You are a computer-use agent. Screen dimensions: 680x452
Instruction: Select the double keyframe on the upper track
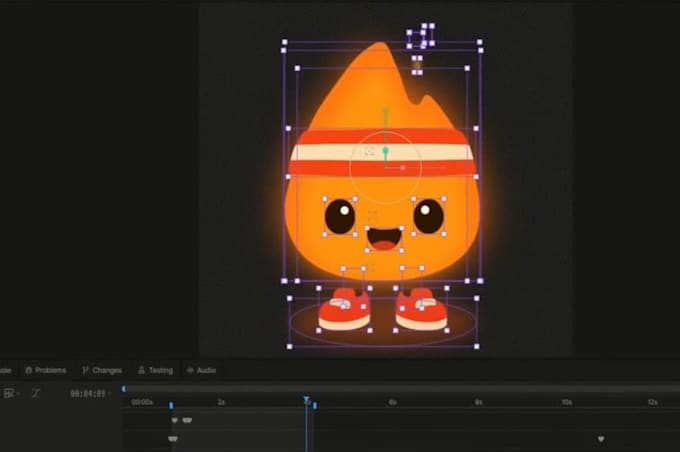pyautogui.click(x=187, y=420)
